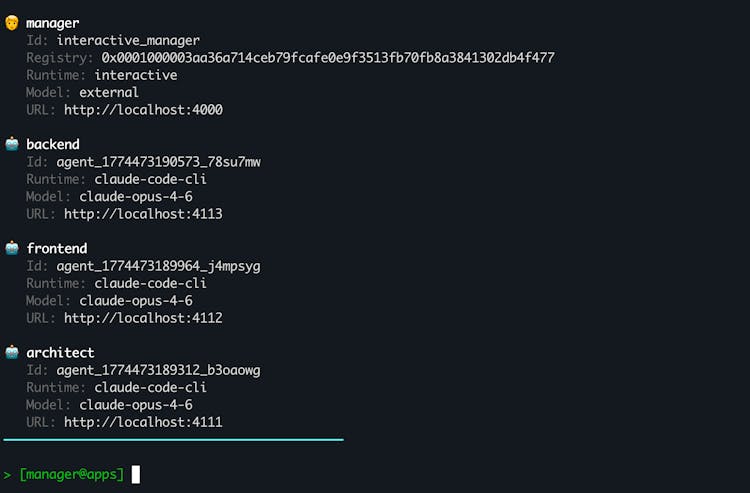Viewport: 750px width, 493px height.
Task: Click the architect robot icon
Action: (12, 353)
